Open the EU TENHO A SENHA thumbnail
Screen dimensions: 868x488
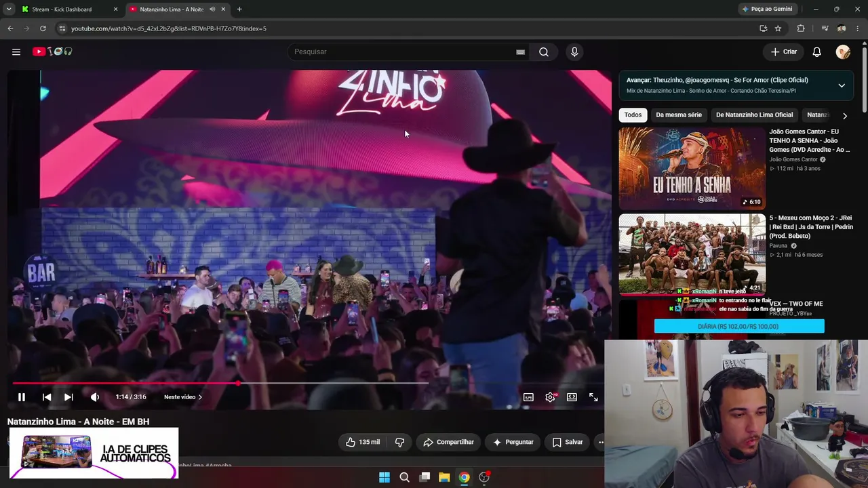[x=692, y=169]
